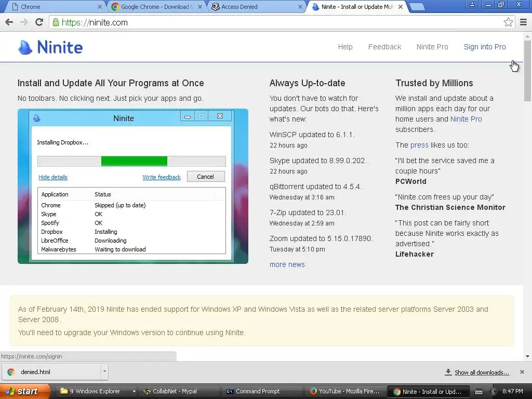Open the Chrome hamburger menu
The image size is (532, 399).
click(x=524, y=22)
